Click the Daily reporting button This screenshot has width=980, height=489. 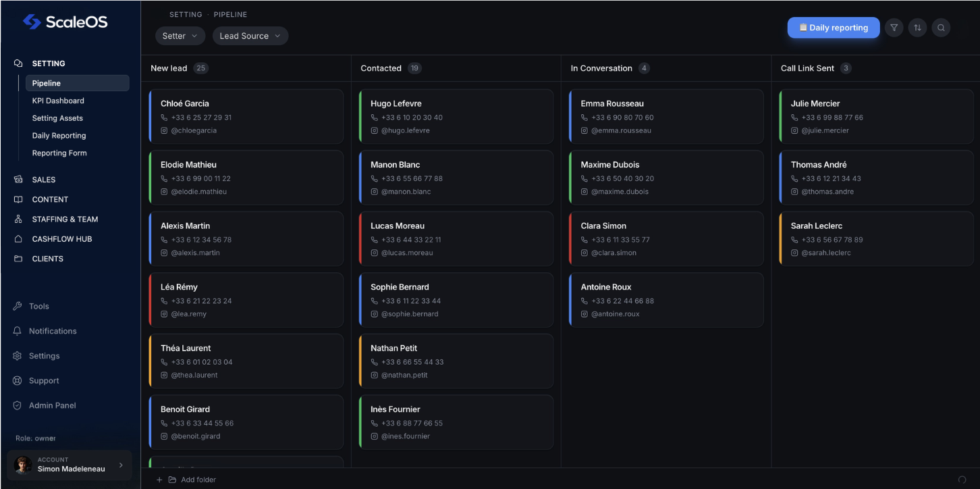click(833, 28)
